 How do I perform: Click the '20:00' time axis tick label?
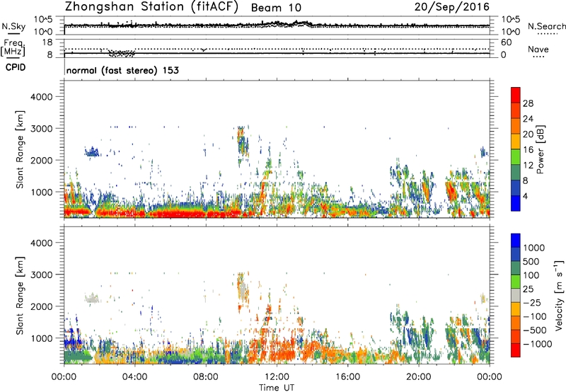(x=419, y=377)
